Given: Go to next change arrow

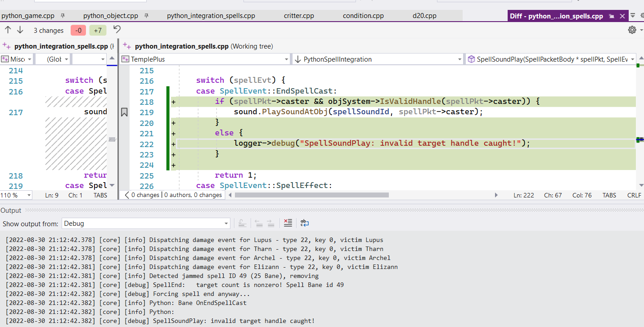Looking at the screenshot, I should 20,30.
